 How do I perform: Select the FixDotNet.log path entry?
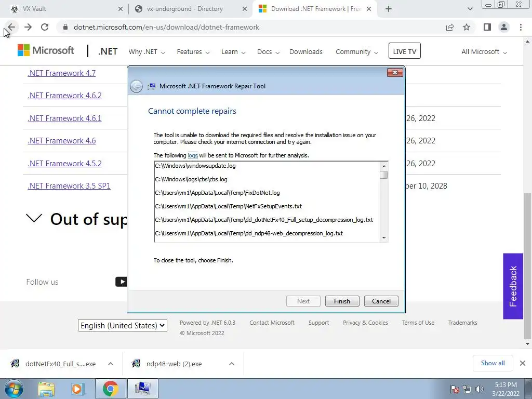click(x=218, y=193)
